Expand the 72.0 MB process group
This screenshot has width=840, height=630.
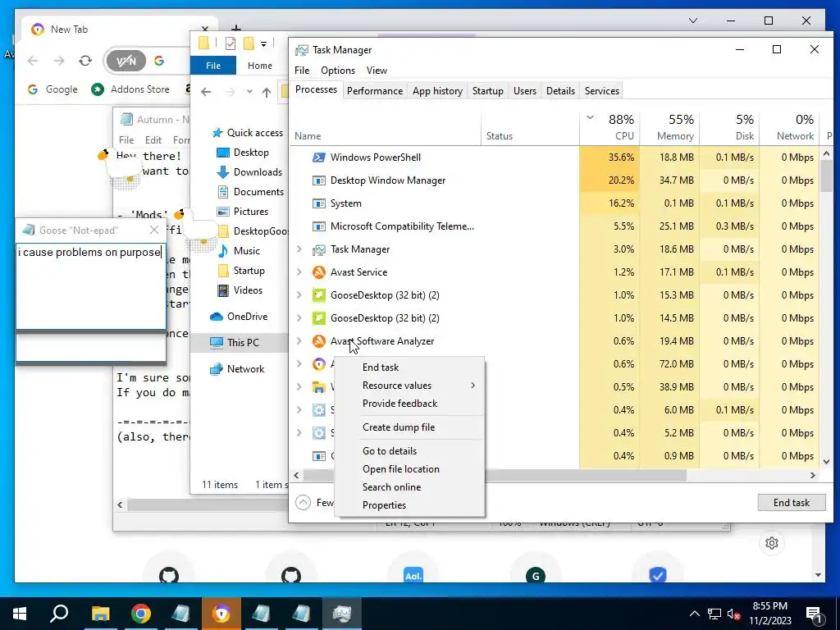pos(299,364)
